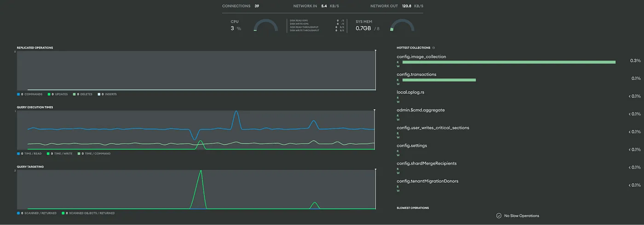
Task: Open the local.oplog.rs collection
Action: tap(410, 92)
